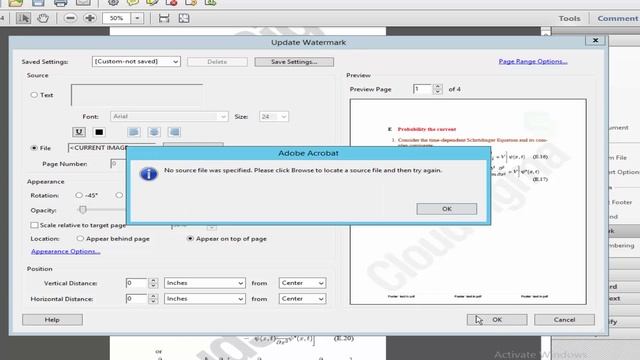
Task: Open the Tools pane tab
Action: click(569, 18)
